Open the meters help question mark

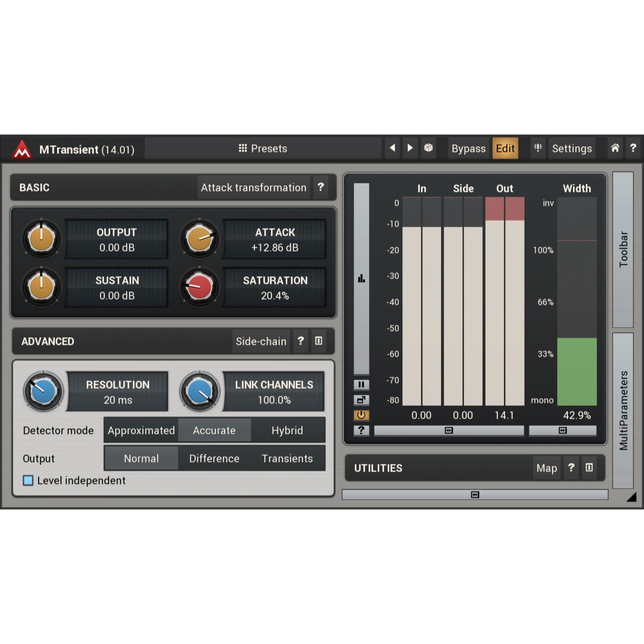pos(361,430)
